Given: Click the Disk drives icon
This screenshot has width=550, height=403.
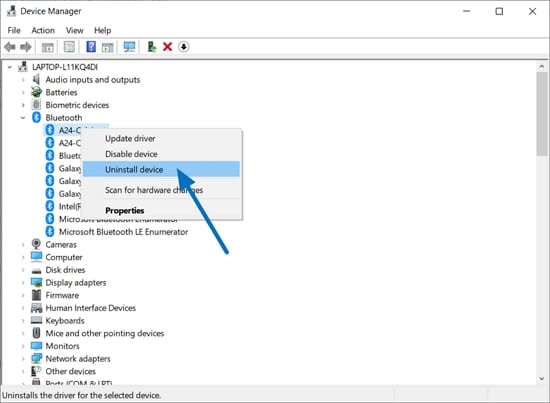Looking at the screenshot, I should (36, 270).
